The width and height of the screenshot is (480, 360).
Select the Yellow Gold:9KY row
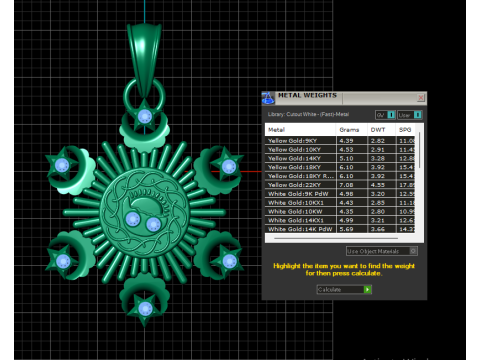[x=340, y=141]
